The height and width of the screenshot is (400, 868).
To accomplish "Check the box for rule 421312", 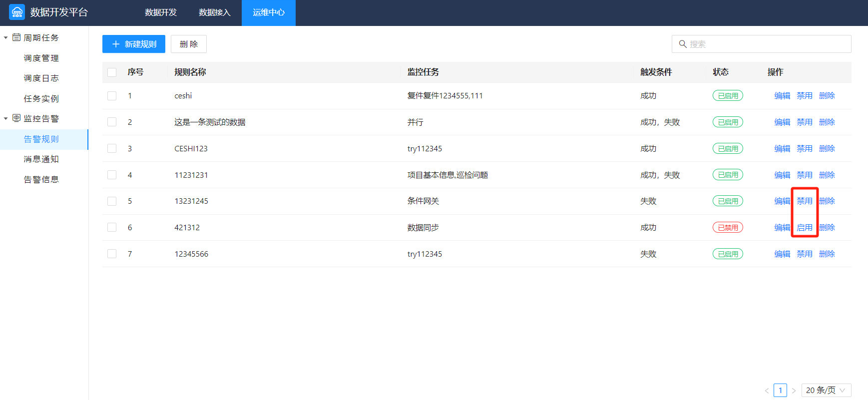I will pos(112,228).
